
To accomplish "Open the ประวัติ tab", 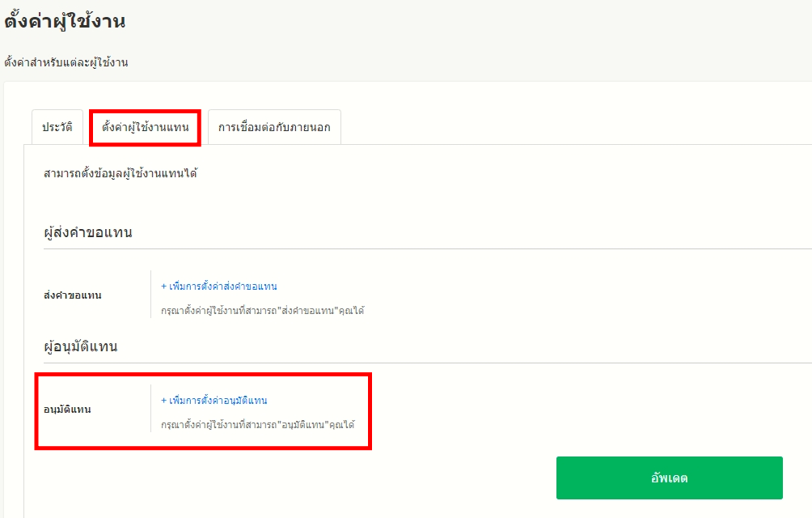I will tap(57, 127).
